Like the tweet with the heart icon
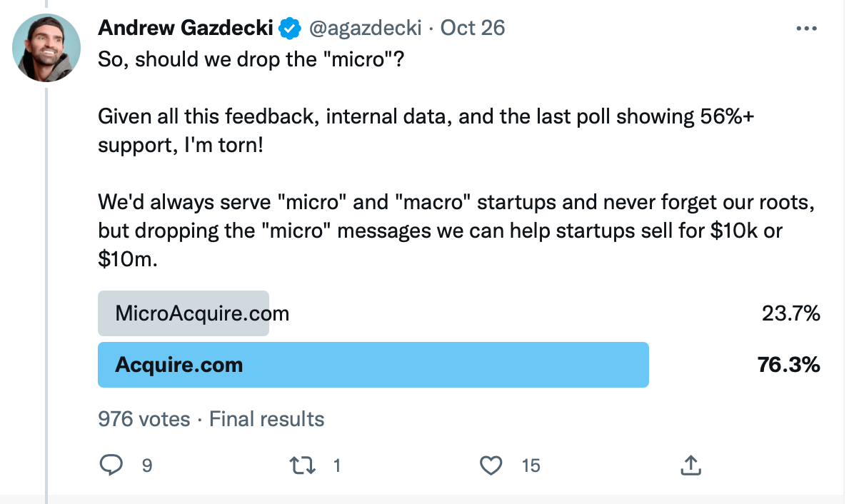 coord(491,465)
